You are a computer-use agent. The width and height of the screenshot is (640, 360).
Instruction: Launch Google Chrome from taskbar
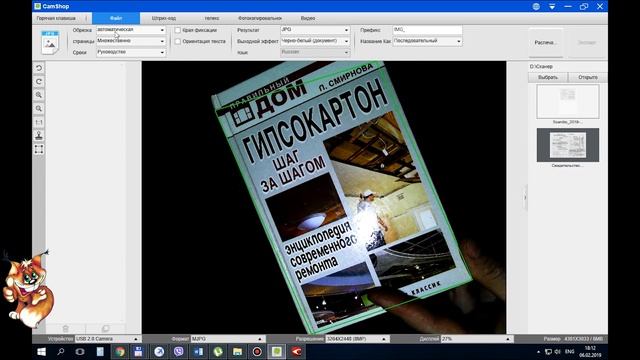(120, 351)
